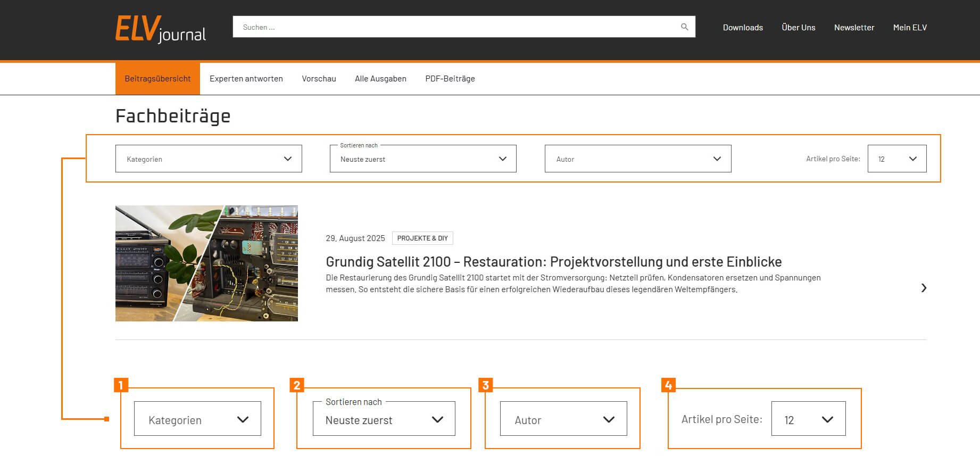Open the Autor dropdown in the filter bar
This screenshot has width=980, height=472.
(x=637, y=159)
